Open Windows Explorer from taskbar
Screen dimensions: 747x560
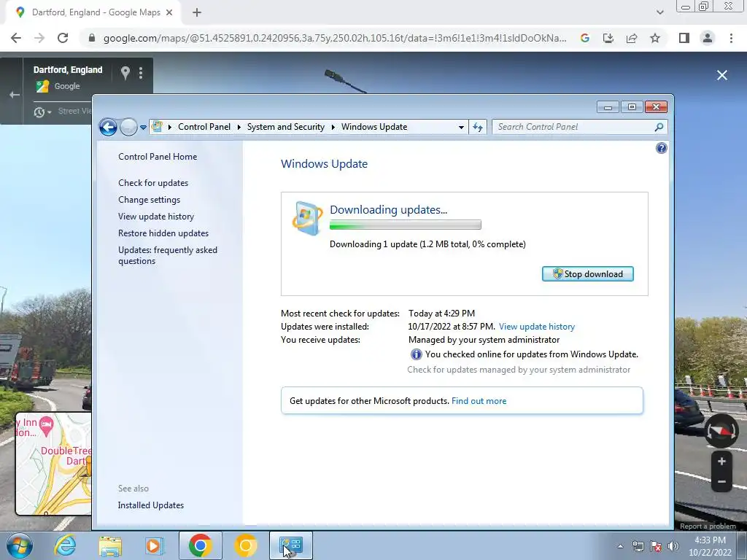[110, 545]
